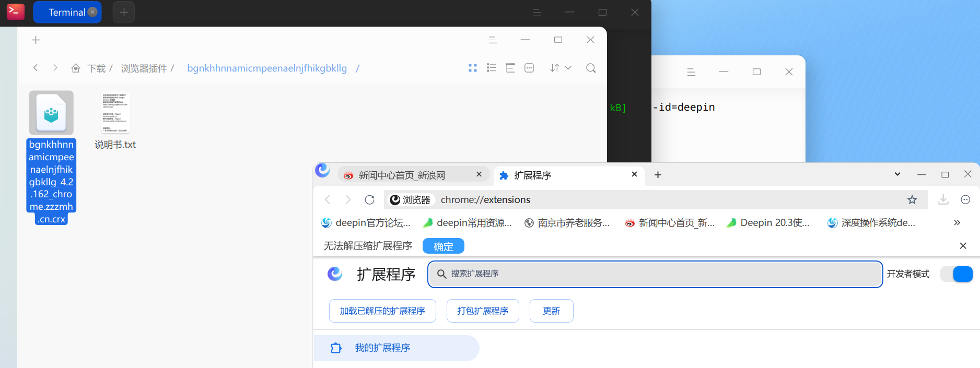Image resolution: width=980 pixels, height=368 pixels.
Task: Close the Terminal tab with its x button
Action: (x=92, y=12)
